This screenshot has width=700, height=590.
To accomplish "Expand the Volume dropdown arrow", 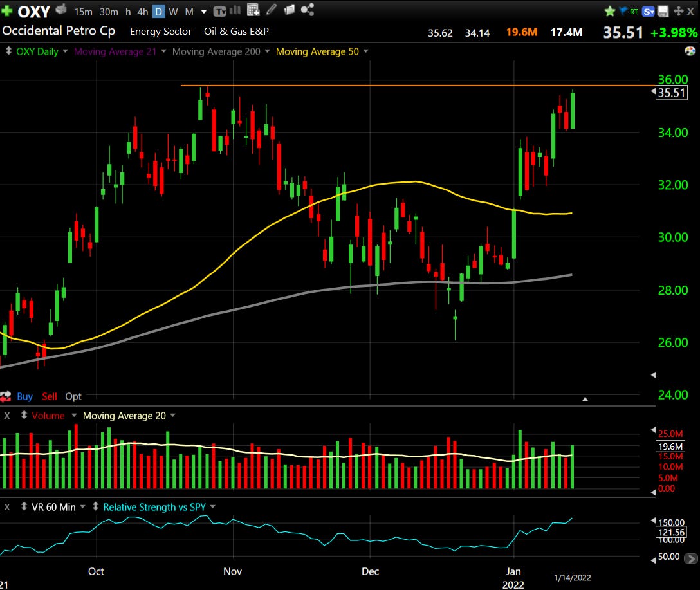I will pos(74,416).
